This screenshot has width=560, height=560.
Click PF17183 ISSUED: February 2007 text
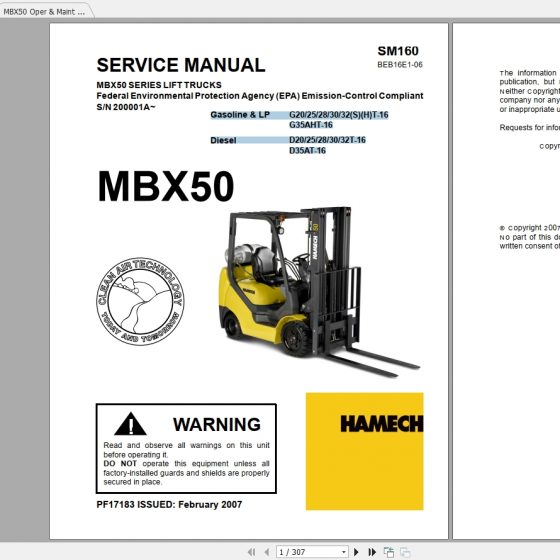click(169, 505)
